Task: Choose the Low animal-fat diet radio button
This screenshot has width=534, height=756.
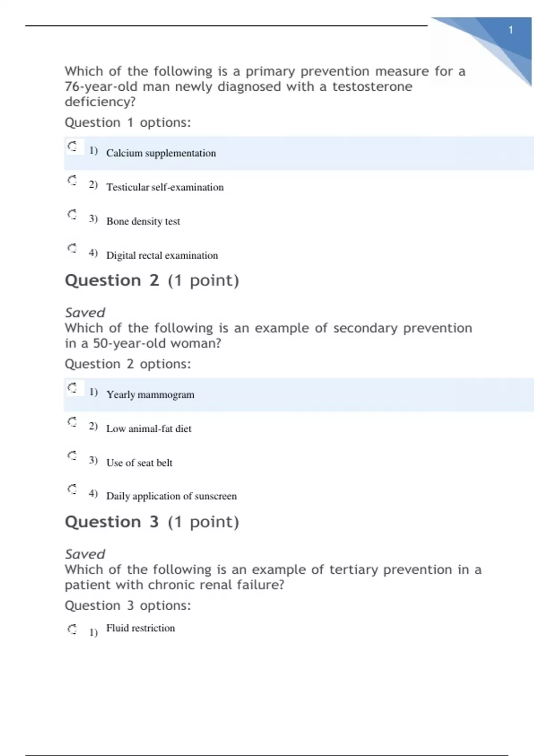Action: pos(72,422)
